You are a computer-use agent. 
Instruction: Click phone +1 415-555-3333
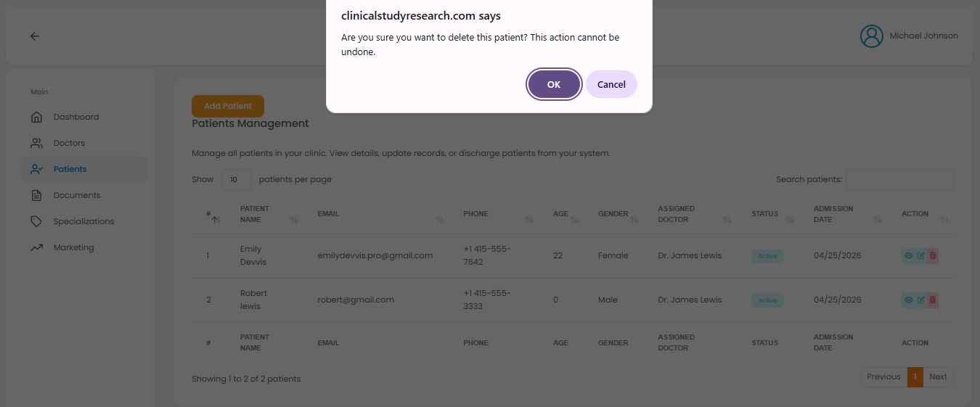pos(488,300)
